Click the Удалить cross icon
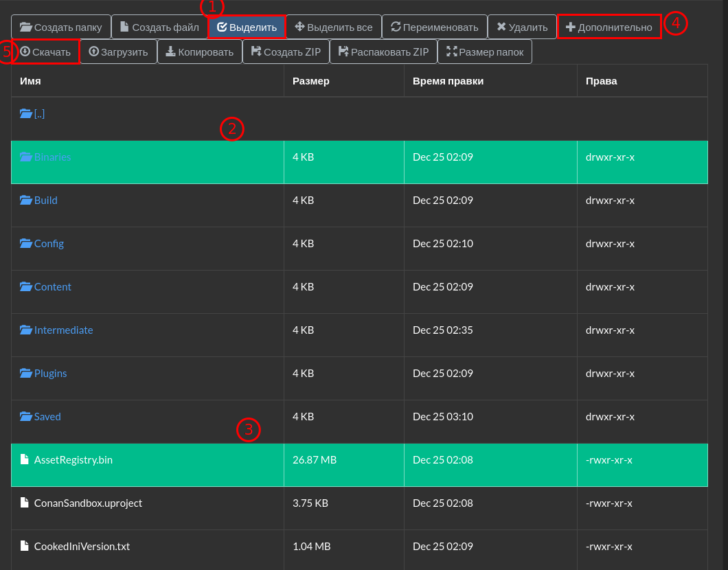Image resolution: width=728 pixels, height=570 pixels. 501,27
